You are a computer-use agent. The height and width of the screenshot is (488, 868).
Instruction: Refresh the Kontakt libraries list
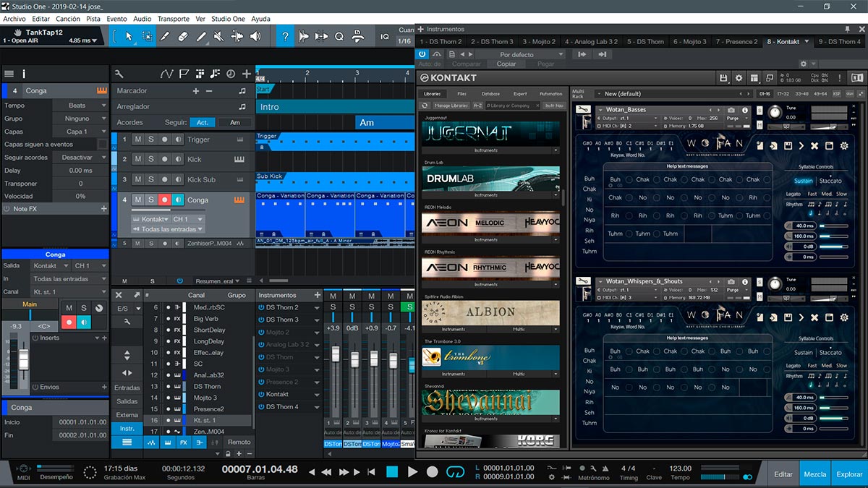point(425,106)
